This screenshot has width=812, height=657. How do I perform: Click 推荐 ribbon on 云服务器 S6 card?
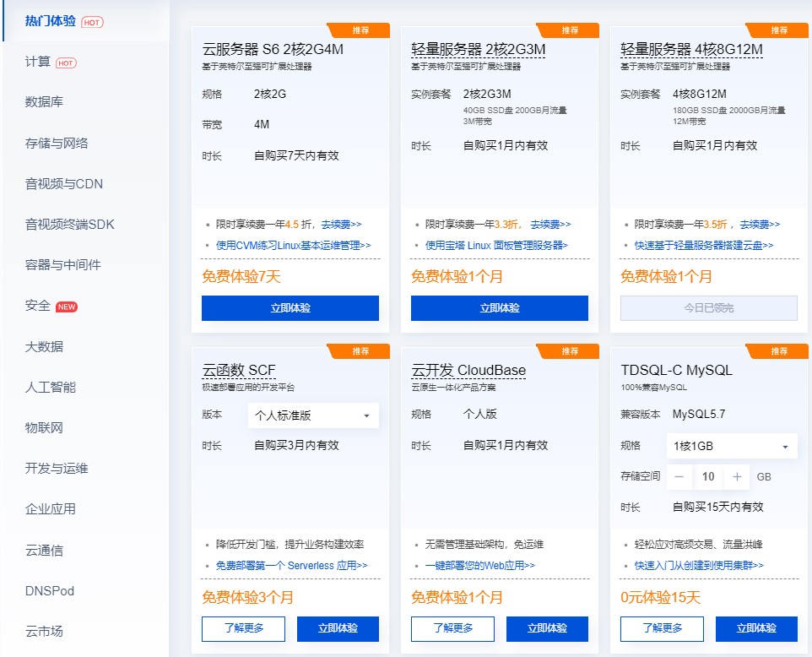(x=360, y=30)
